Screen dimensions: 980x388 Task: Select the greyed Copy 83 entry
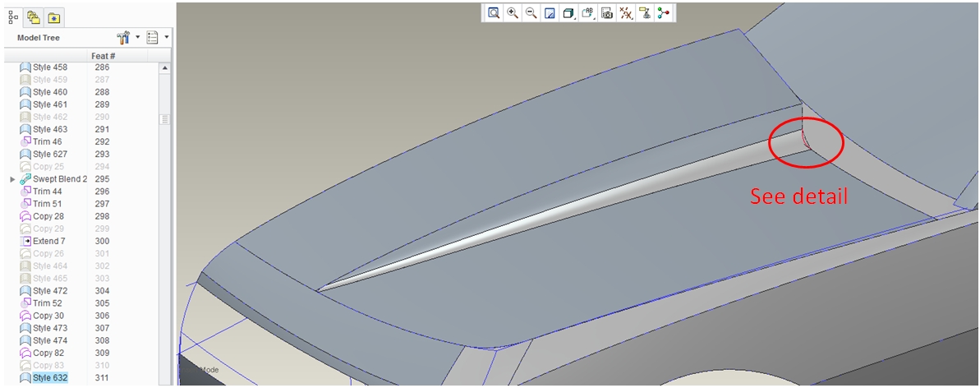(48, 366)
